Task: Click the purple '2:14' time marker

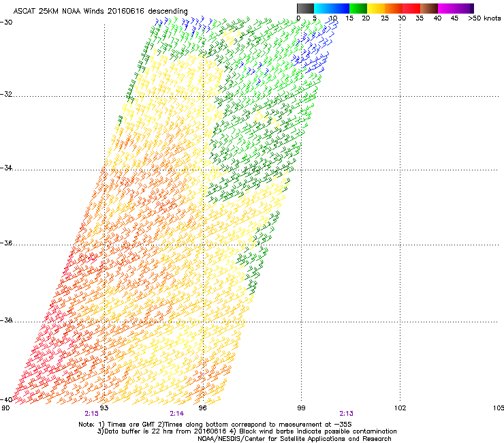Action: (x=177, y=414)
